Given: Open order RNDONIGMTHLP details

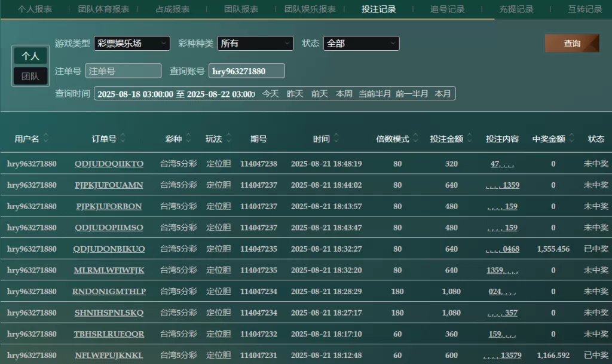Looking at the screenshot, I should (x=109, y=292).
